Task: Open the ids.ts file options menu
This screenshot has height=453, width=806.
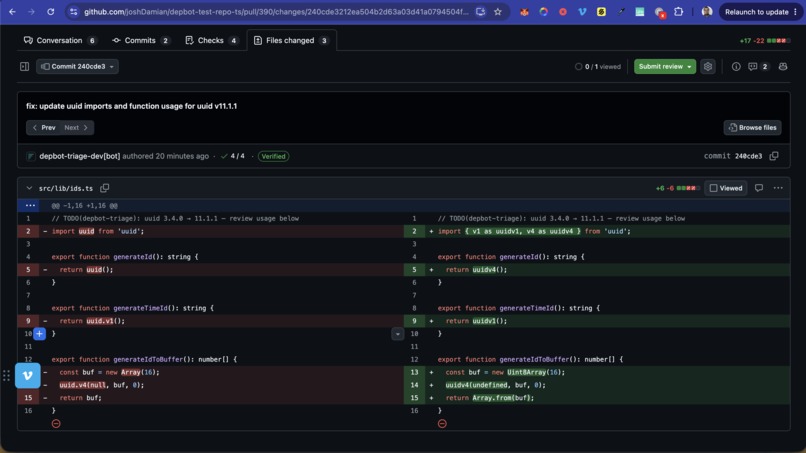Action: click(x=778, y=188)
